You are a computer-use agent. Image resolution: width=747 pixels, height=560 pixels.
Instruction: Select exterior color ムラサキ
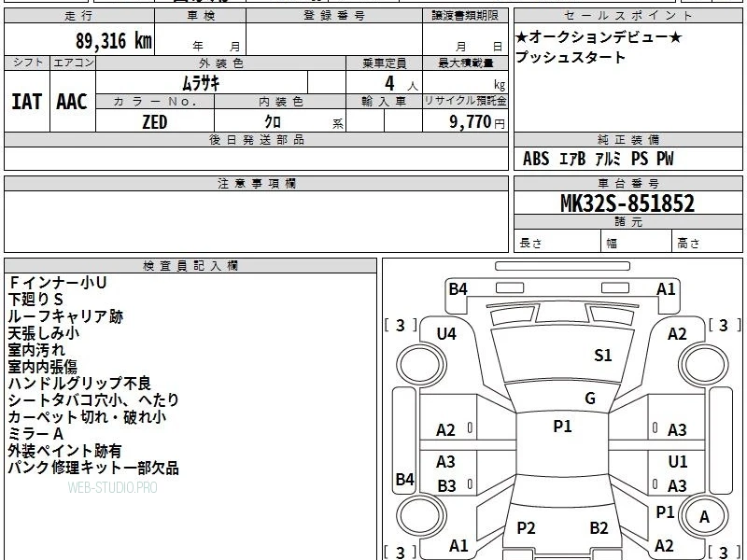click(201, 83)
